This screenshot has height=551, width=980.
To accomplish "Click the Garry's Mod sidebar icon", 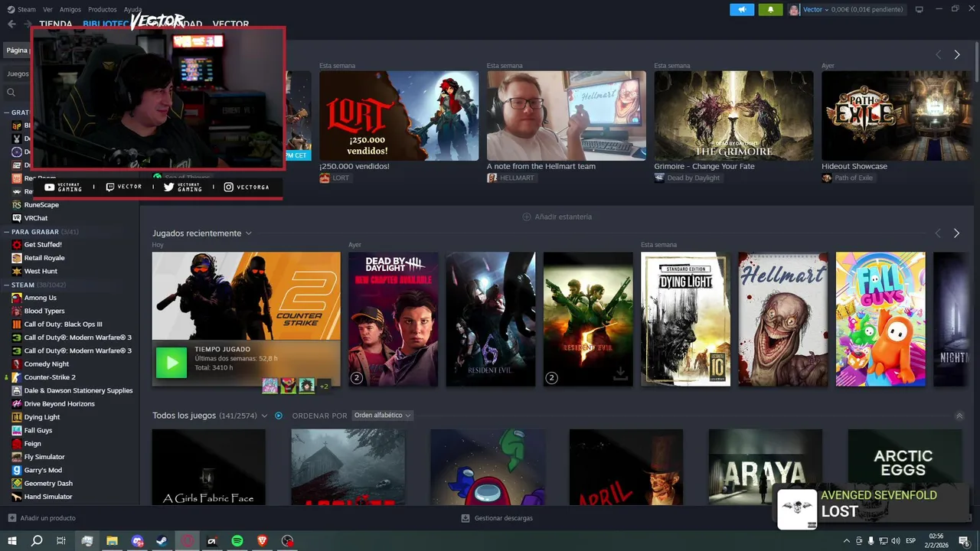I will coord(17,470).
